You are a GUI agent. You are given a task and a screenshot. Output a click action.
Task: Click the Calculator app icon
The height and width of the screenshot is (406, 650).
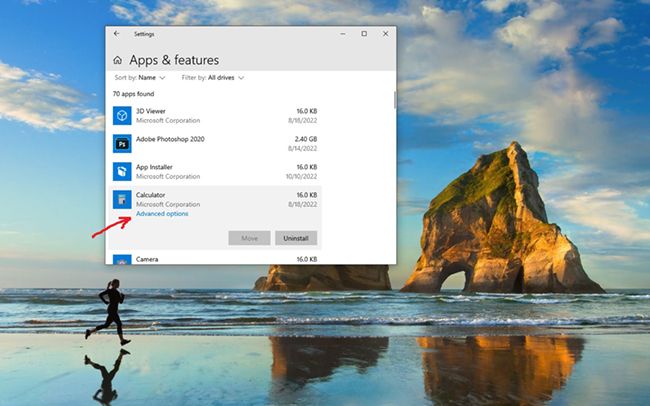[122, 199]
